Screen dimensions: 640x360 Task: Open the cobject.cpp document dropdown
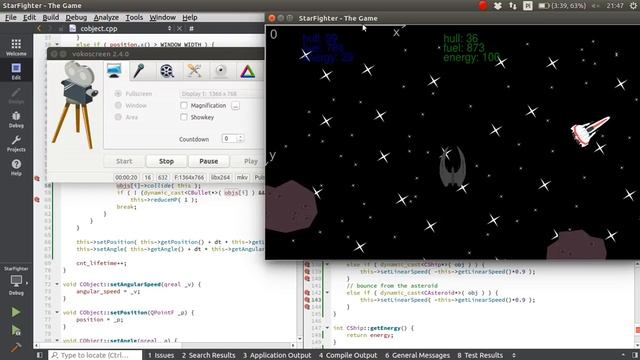(x=169, y=29)
